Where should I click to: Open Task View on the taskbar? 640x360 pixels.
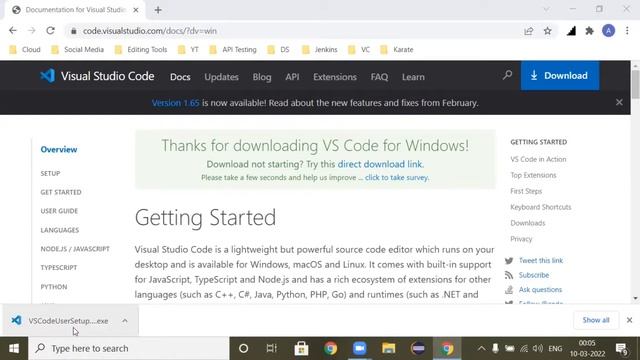tap(271, 349)
